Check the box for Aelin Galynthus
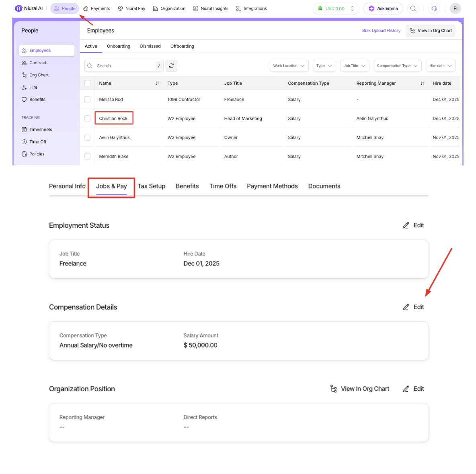This screenshot has height=474, width=476. pyautogui.click(x=88, y=138)
